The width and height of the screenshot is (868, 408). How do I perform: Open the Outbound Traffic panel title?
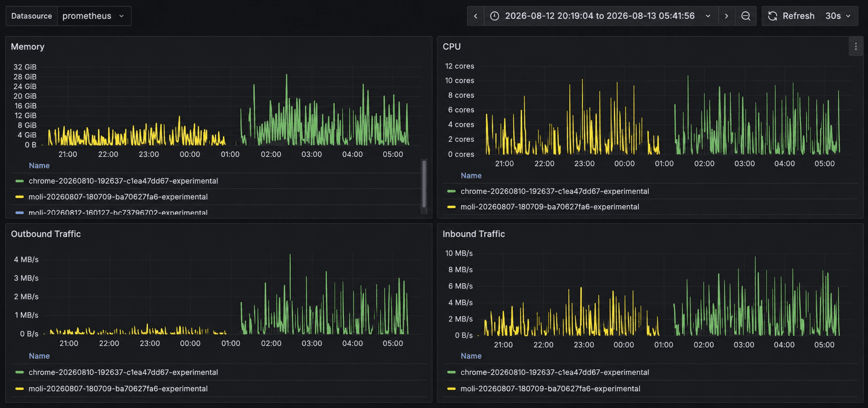pos(46,234)
